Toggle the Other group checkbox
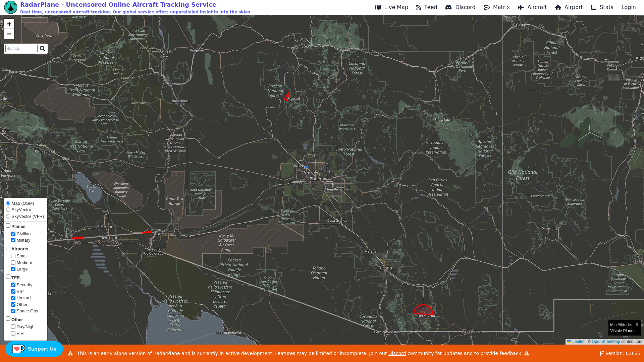Viewport: 644px width, 362px height. (x=8, y=319)
